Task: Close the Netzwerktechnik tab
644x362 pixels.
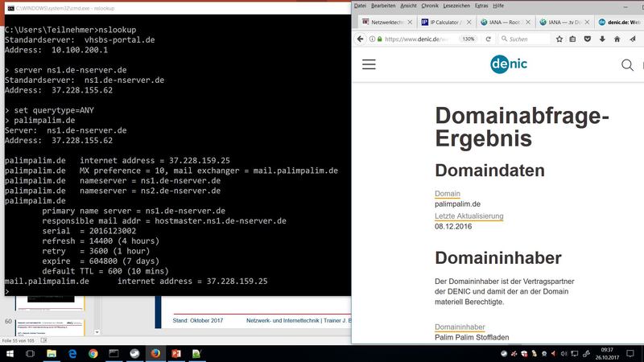Action: 410,23
